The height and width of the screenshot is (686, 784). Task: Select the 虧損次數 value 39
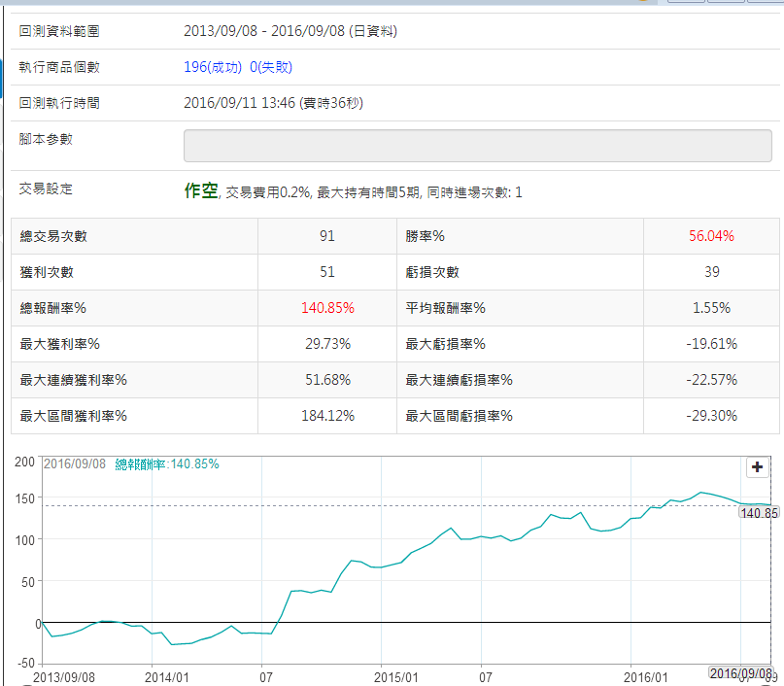(x=711, y=272)
